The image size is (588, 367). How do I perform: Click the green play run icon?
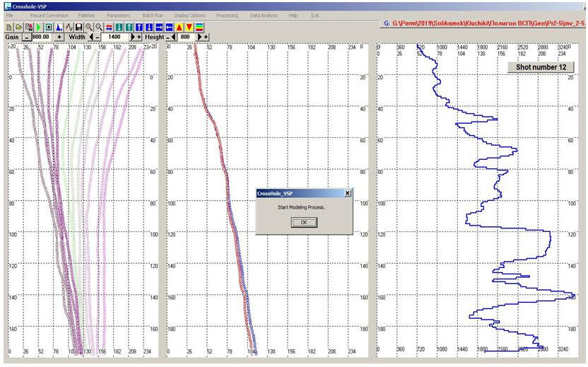pyautogui.click(x=38, y=26)
